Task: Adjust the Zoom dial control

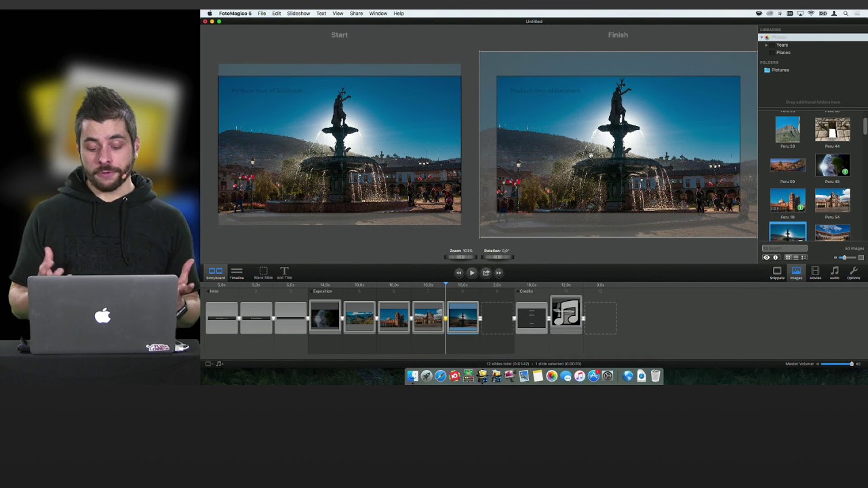Action: (x=461, y=257)
